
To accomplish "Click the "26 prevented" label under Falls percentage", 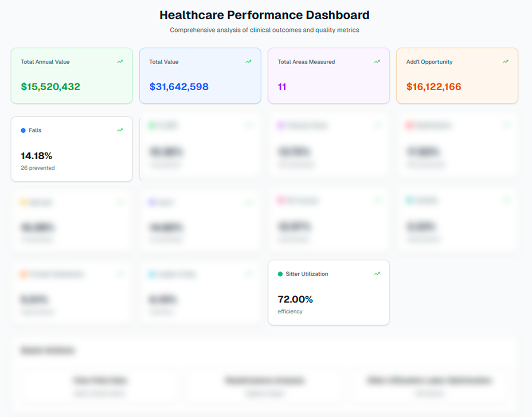I will [37, 168].
